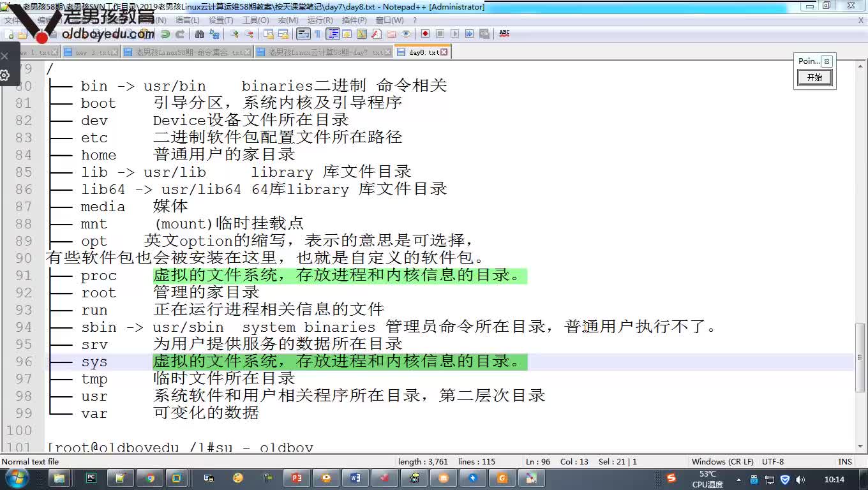Screen dimensions: 868x490
Task: Open the 设置(T) menu
Action: [221, 20]
